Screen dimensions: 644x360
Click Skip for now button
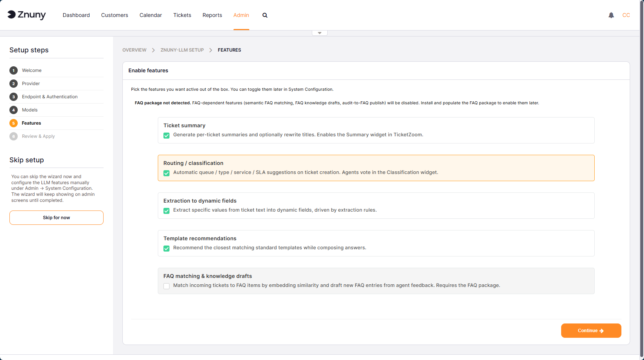[56, 218]
